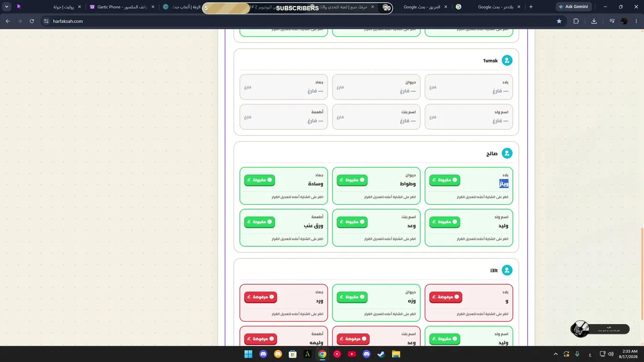644x362 pixels.
Task: Close the الحريق Google search tab
Action: tap(446, 7)
